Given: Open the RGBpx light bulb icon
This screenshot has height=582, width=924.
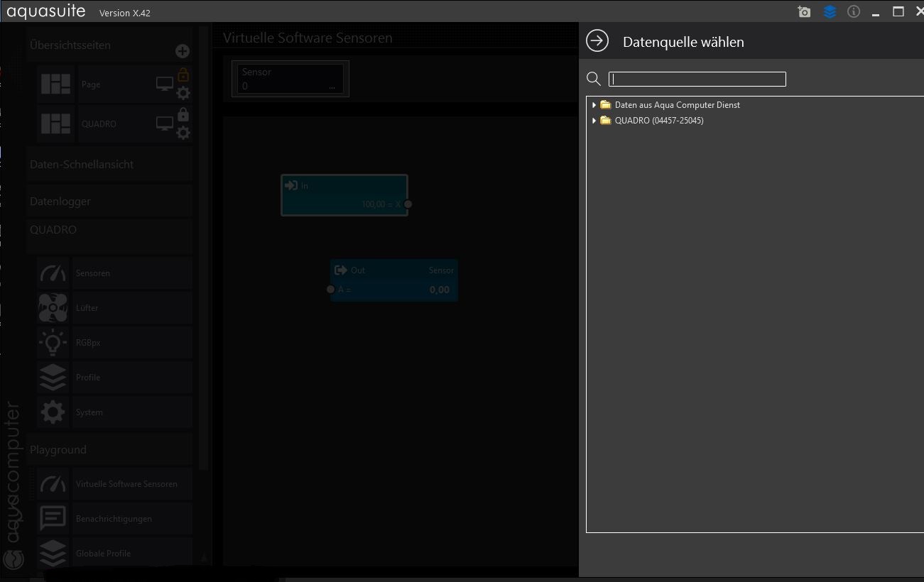Looking at the screenshot, I should click(53, 343).
